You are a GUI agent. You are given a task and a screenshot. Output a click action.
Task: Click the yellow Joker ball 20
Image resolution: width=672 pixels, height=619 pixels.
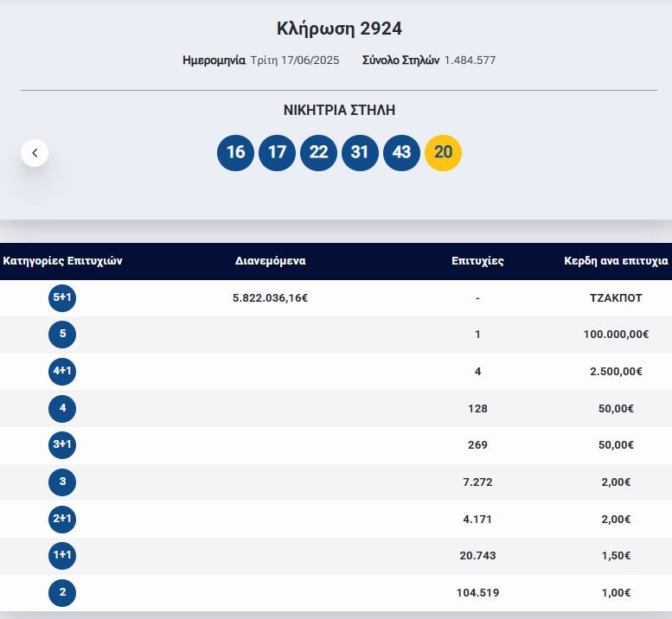pos(443,153)
